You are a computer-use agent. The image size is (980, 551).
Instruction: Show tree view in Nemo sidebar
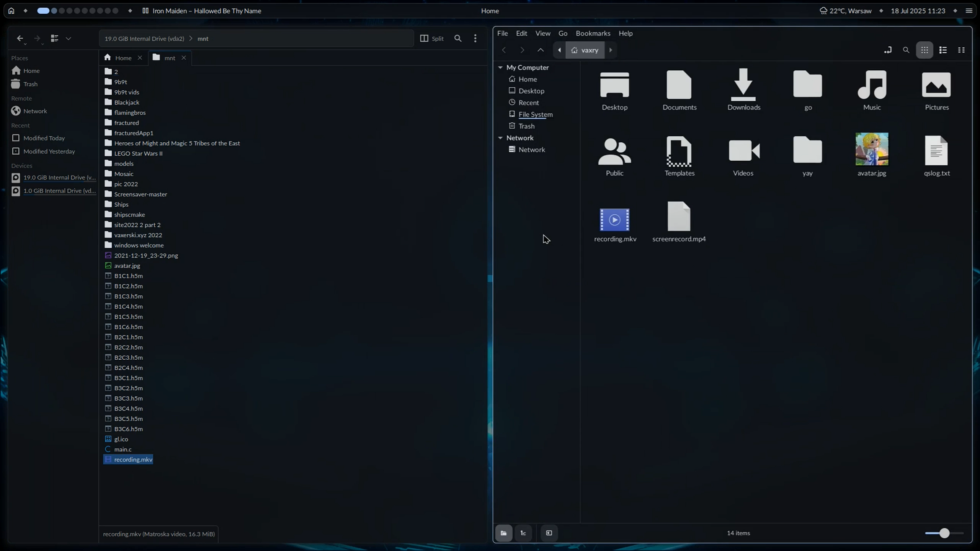(x=523, y=533)
